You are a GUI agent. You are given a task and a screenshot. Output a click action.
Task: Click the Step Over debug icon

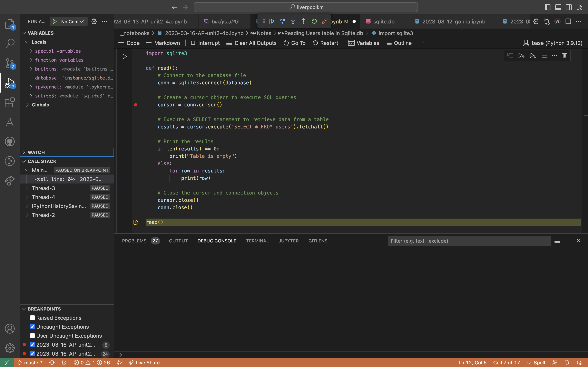click(x=282, y=21)
